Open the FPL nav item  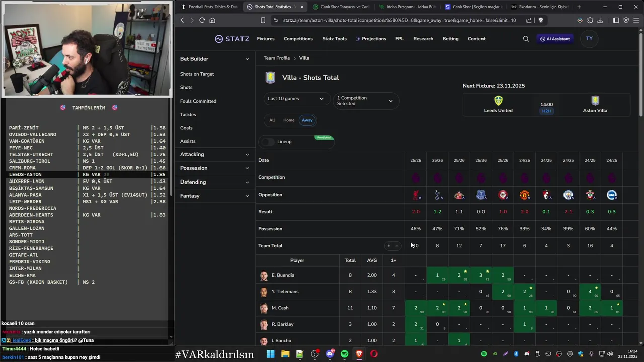tap(399, 39)
